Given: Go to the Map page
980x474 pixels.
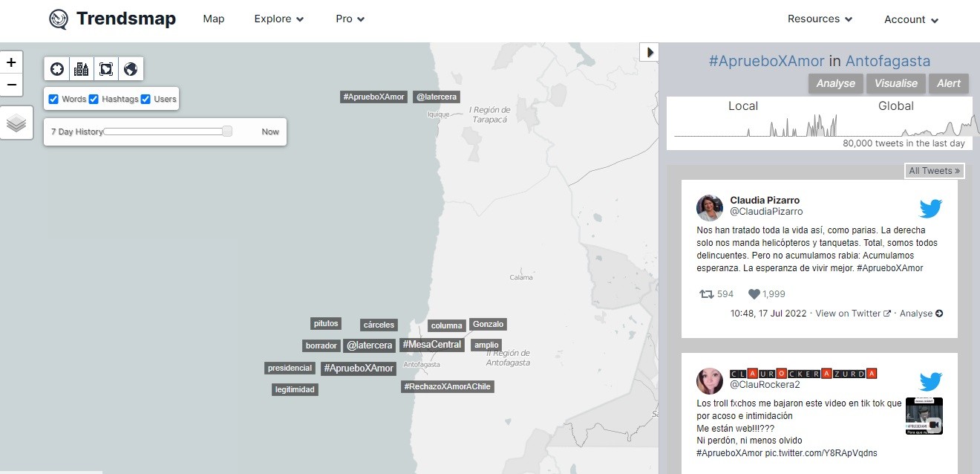Looking at the screenshot, I should click(x=214, y=19).
